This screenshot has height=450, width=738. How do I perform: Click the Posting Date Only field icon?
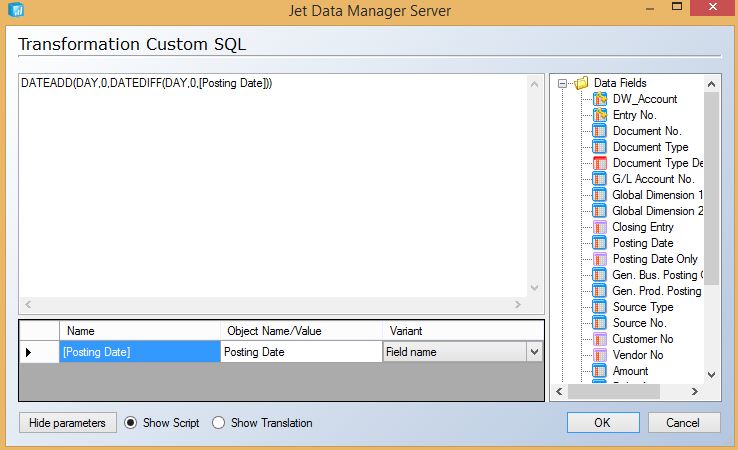(x=599, y=259)
